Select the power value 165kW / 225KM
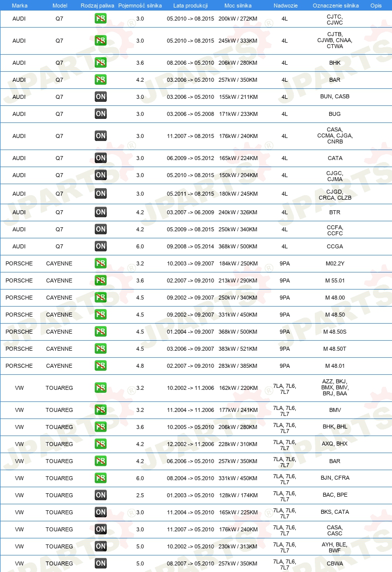The image size is (392, 572). pos(238,512)
